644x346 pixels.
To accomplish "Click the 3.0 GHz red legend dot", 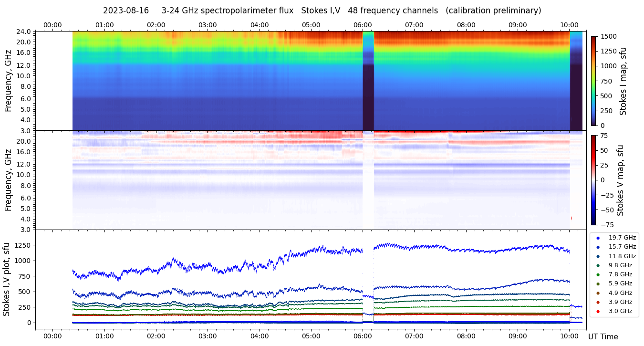I will tap(598, 312).
